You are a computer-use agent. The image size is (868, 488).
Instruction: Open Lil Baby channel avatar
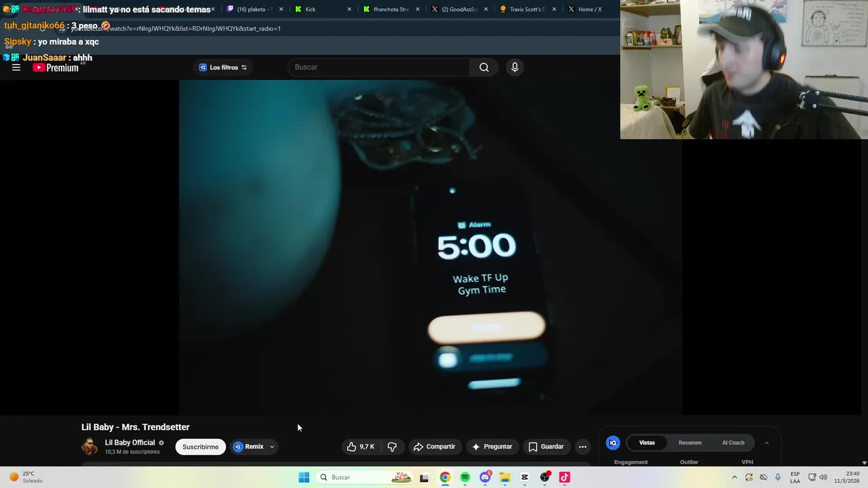[90, 447]
